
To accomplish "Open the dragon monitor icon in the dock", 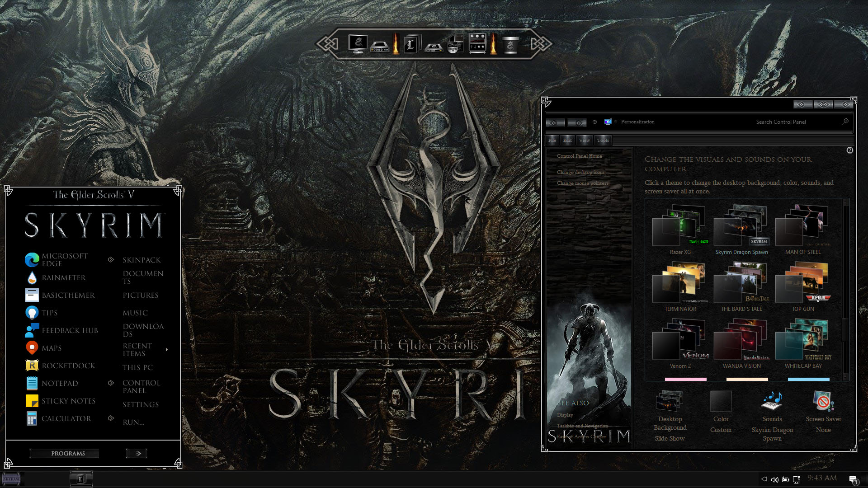I will pos(358,44).
